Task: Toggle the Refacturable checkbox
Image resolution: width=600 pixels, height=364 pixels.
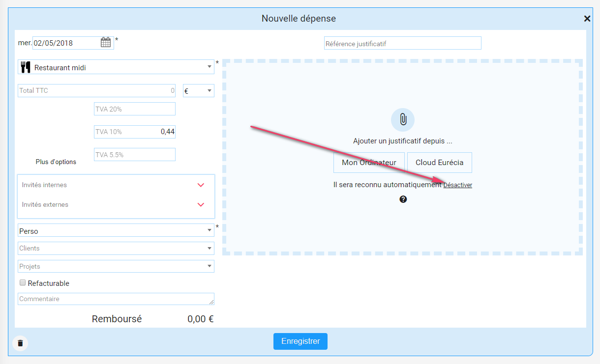Action: (22, 283)
